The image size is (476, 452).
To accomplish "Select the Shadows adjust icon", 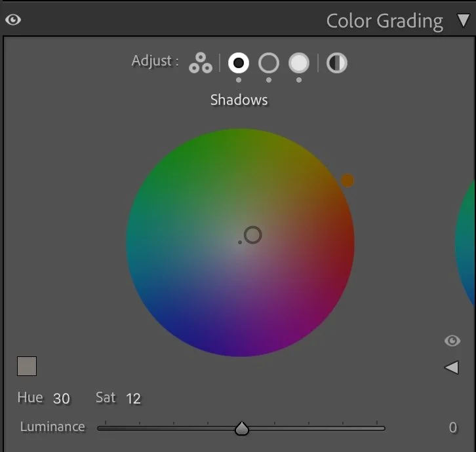I will [x=239, y=63].
